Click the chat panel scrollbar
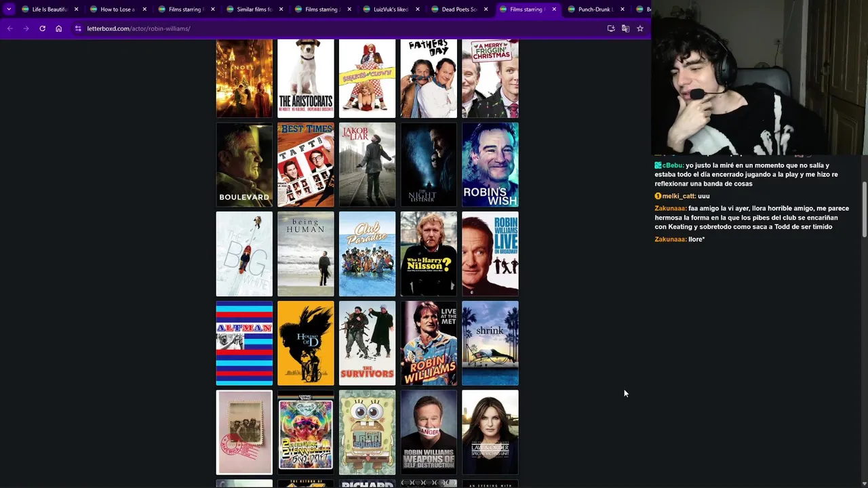868x488 pixels. pyautogui.click(x=864, y=210)
